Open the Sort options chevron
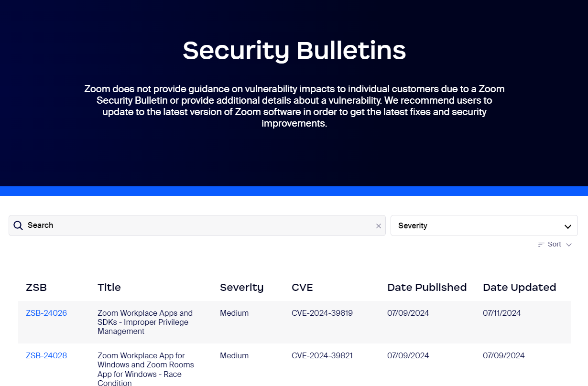Screen dimensions: 588x386 tap(569, 245)
